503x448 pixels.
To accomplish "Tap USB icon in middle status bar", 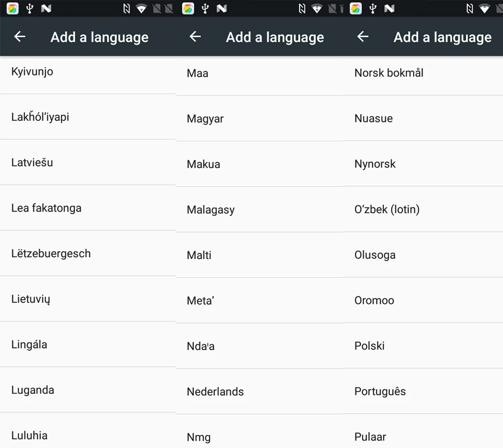I will click(205, 8).
